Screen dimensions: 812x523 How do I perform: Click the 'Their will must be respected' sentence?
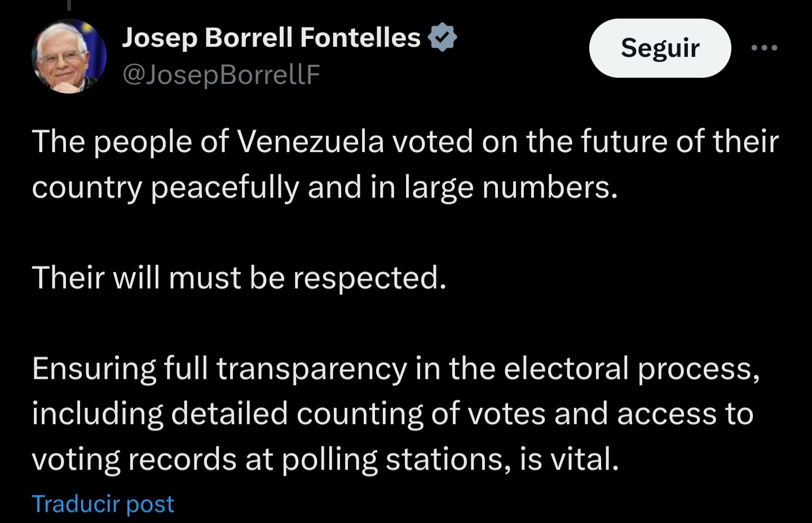[x=239, y=278]
